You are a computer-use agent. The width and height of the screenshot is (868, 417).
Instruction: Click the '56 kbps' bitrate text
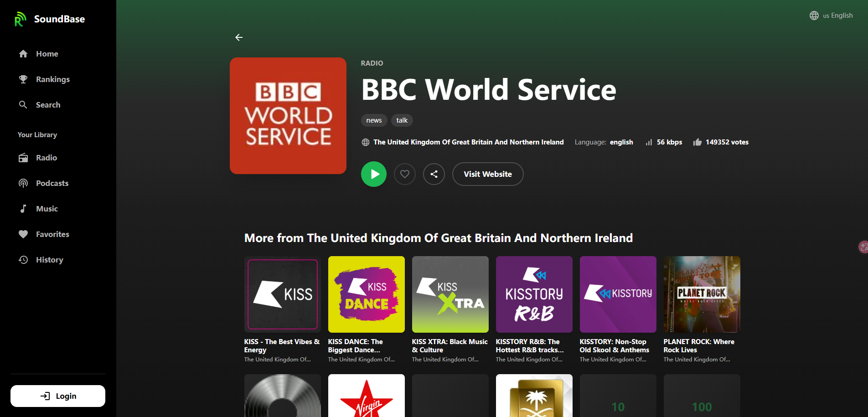669,142
